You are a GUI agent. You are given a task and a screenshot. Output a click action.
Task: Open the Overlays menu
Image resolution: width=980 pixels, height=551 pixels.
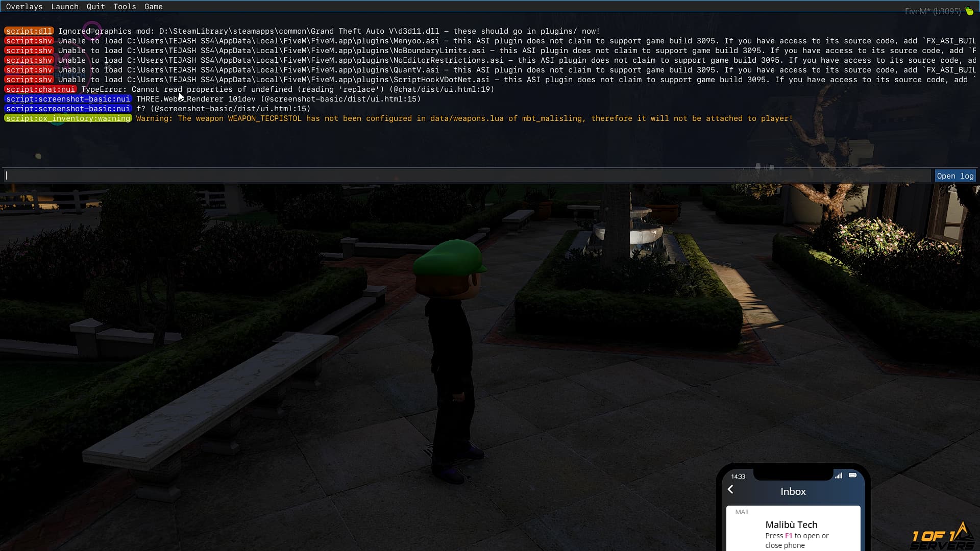click(24, 7)
